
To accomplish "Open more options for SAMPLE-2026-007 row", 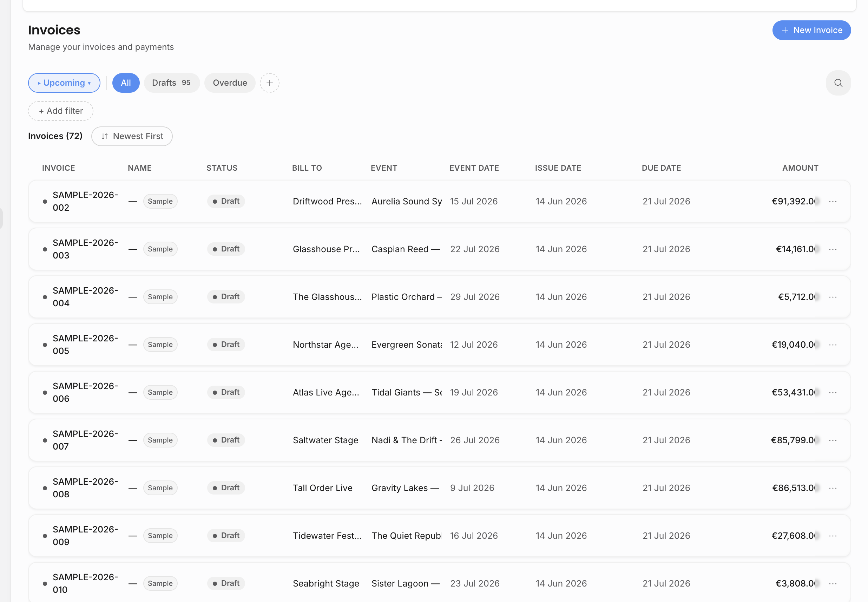I will pyautogui.click(x=833, y=440).
